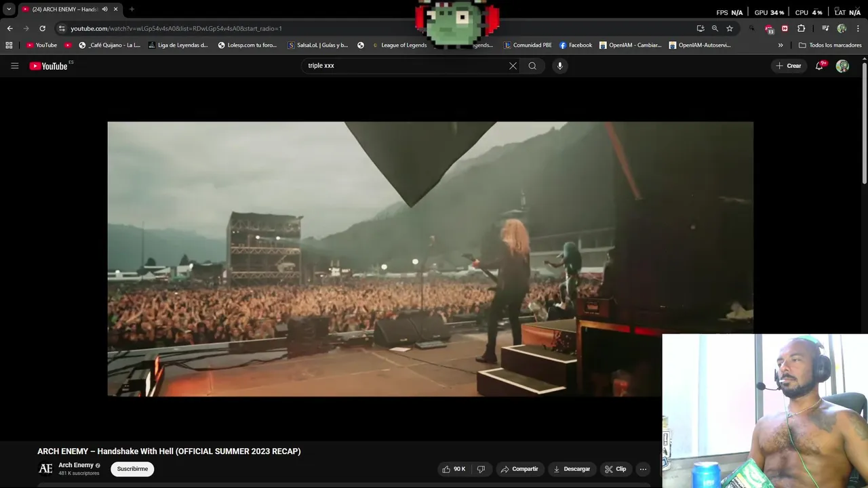Open more actions three-dot menu
Viewport: 868px width, 488px height.
tap(643, 469)
